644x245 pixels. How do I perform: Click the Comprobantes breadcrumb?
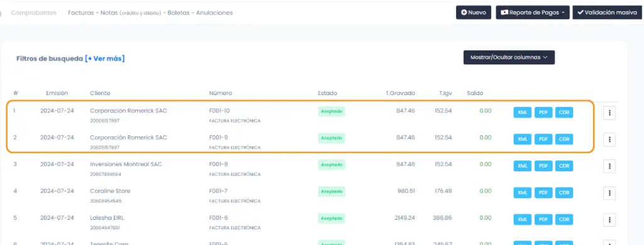tap(34, 13)
